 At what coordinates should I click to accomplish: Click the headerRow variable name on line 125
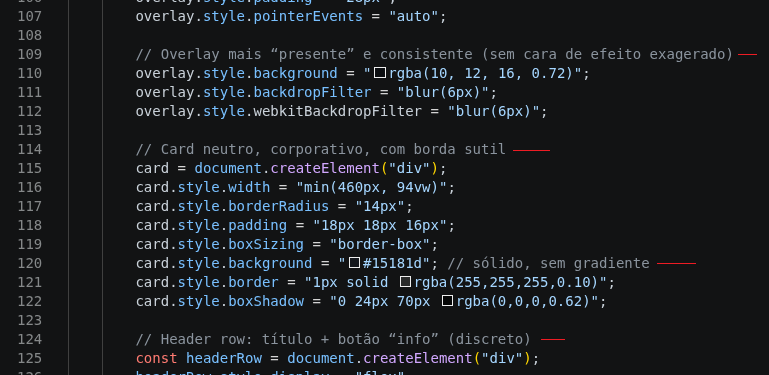click(224, 358)
